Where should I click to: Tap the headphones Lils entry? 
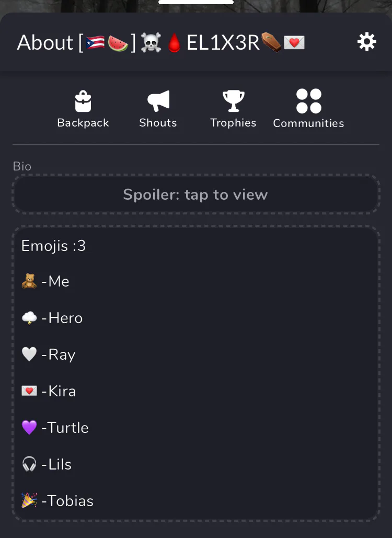tap(47, 464)
